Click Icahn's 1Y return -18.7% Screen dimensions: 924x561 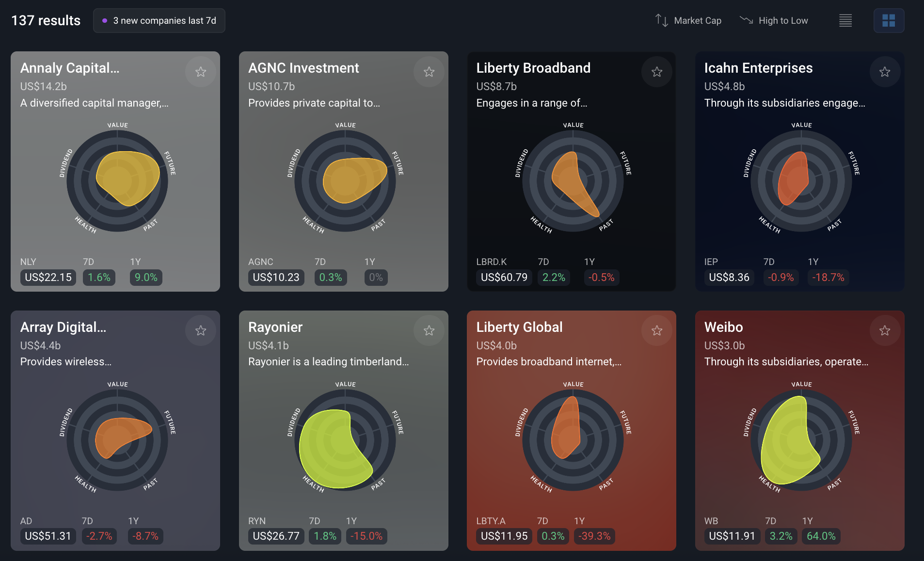point(828,277)
